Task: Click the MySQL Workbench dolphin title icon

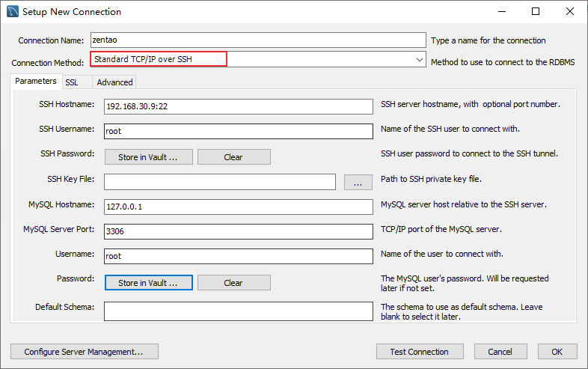Action: (x=13, y=12)
